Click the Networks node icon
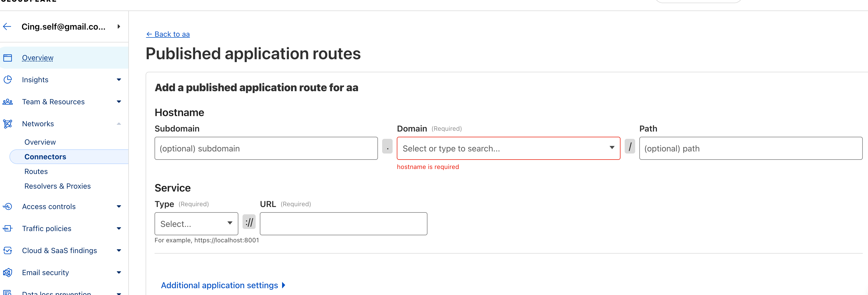 [7, 124]
